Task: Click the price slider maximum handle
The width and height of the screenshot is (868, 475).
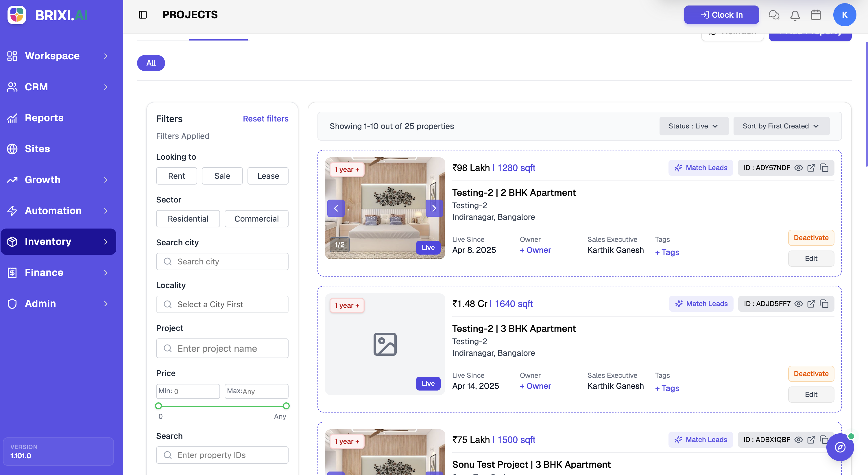Action: pyautogui.click(x=286, y=406)
